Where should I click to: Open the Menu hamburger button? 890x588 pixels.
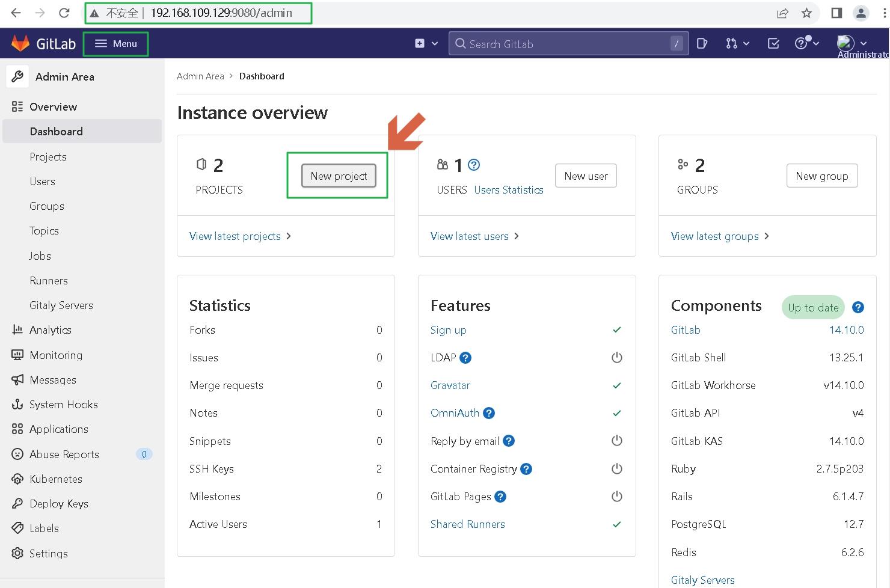(116, 43)
